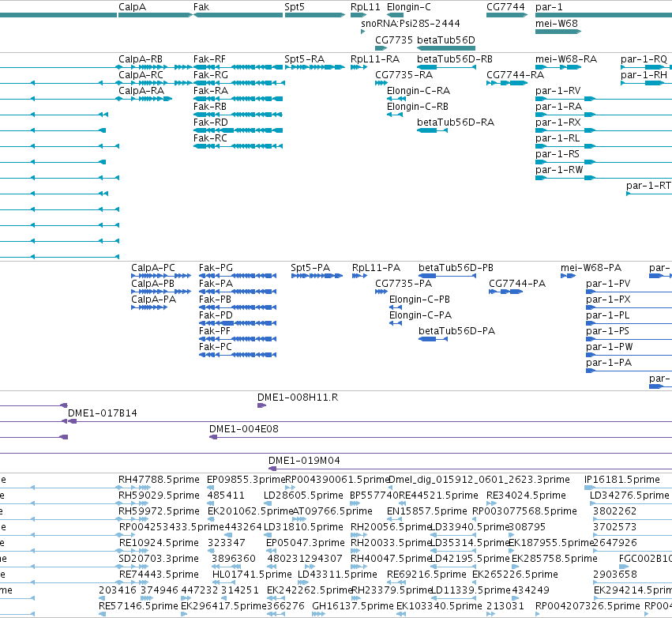Select transcript betaTub56D-RA
Image resolution: width=672 pixels, height=618 pixels.
(432, 130)
